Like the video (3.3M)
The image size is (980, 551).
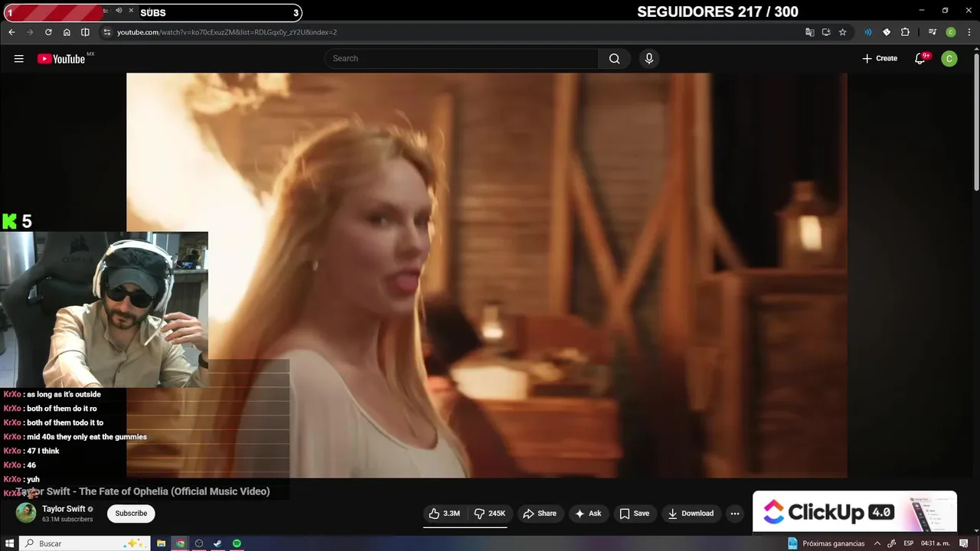click(x=445, y=514)
